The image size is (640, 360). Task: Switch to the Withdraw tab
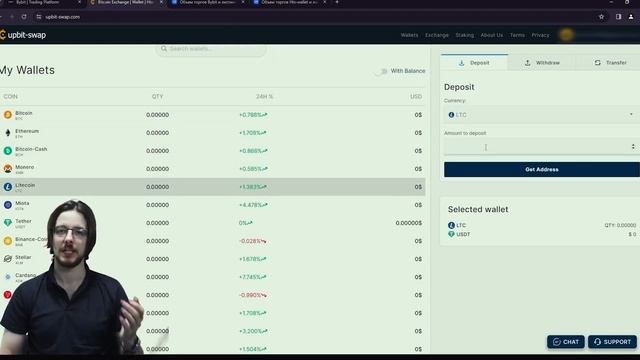coord(542,63)
